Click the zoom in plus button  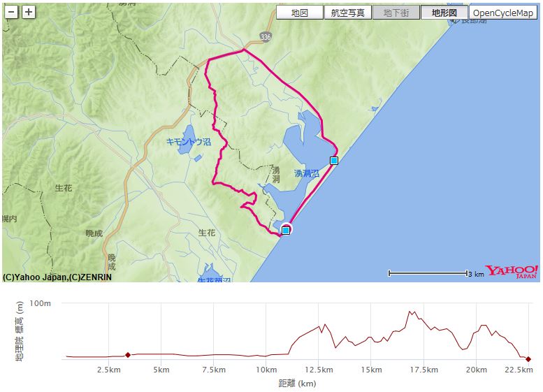28,12
